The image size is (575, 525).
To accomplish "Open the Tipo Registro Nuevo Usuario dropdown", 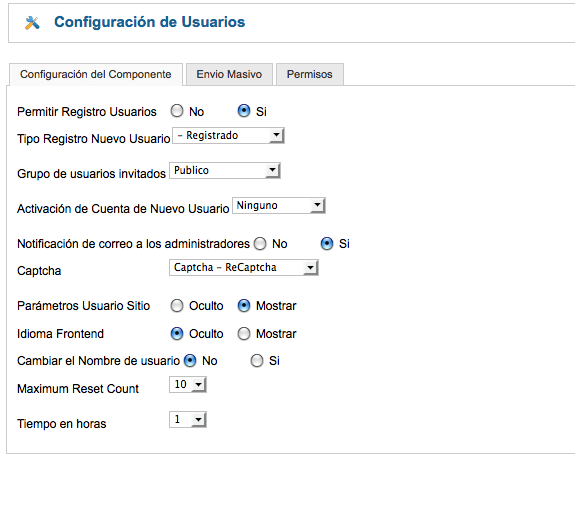I will coord(228,136).
